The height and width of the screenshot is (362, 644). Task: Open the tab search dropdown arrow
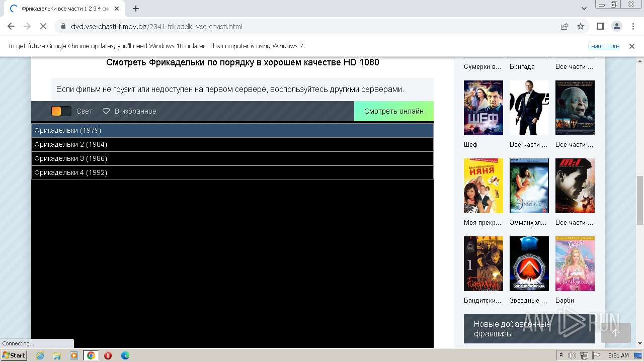[x=584, y=9]
